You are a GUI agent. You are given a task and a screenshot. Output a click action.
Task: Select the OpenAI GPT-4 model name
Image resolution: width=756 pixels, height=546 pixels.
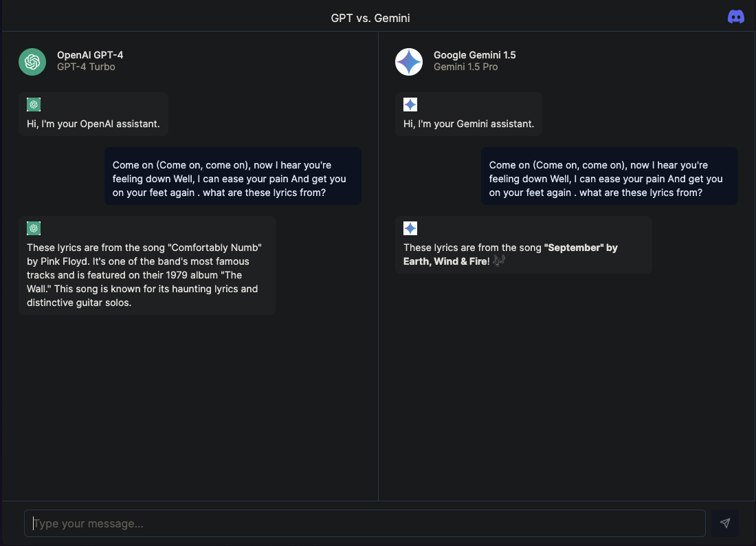(90, 55)
